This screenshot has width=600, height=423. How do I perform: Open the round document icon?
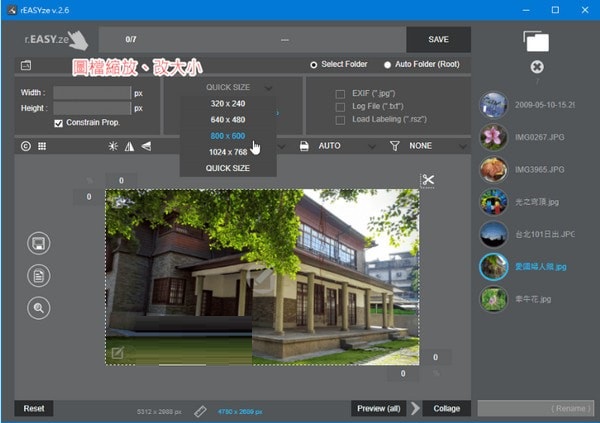pos(39,276)
